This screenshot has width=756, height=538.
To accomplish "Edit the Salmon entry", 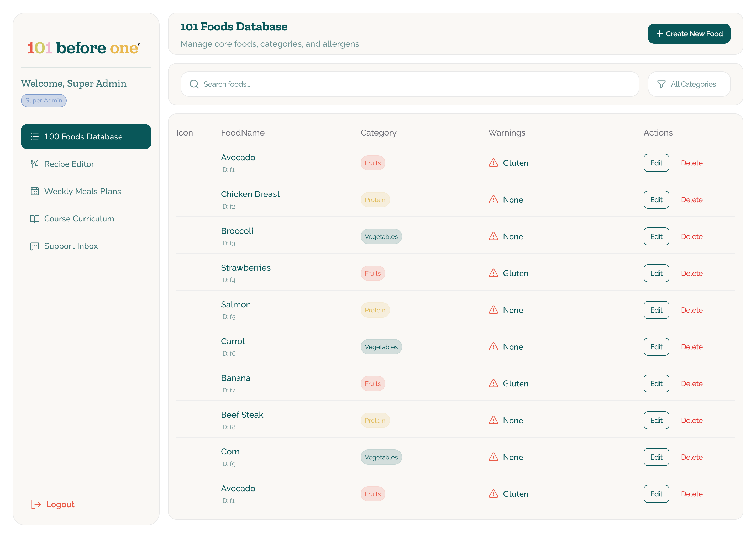I will click(x=656, y=310).
